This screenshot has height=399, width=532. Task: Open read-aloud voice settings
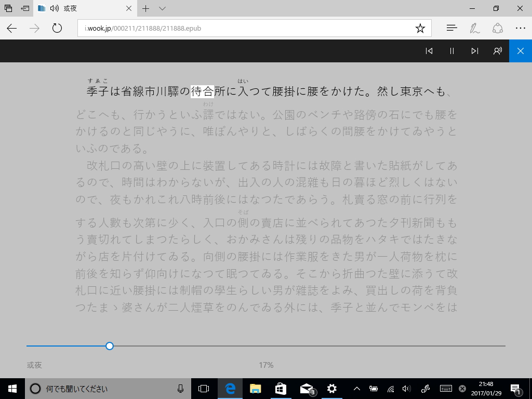(x=497, y=51)
